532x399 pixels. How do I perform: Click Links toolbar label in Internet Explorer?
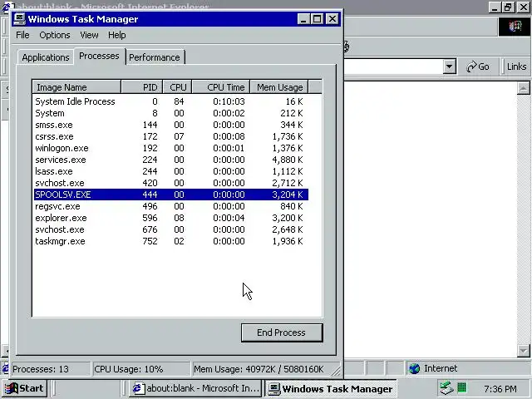tap(516, 66)
